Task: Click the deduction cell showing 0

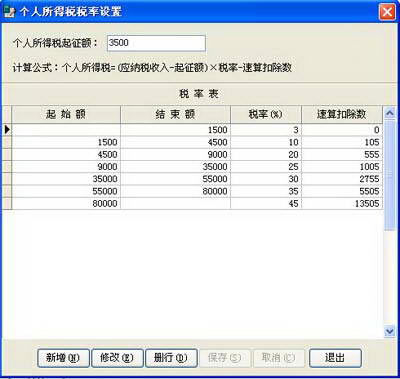Action: [342, 130]
